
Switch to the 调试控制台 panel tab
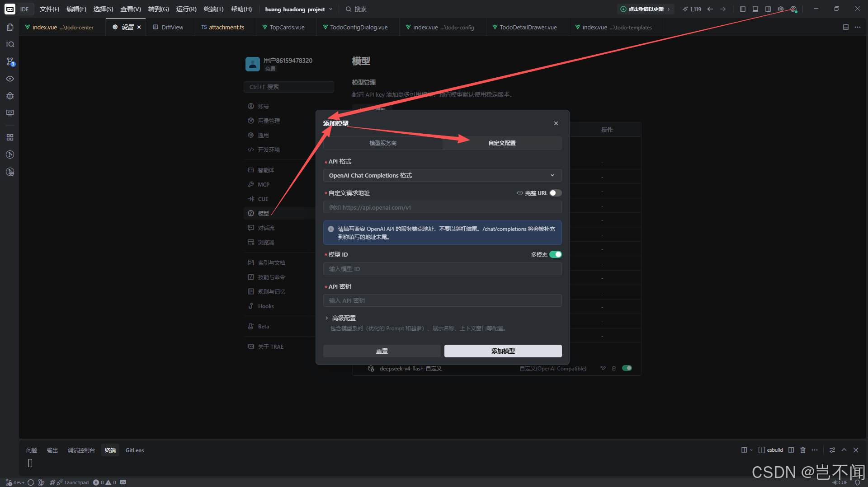(x=81, y=450)
